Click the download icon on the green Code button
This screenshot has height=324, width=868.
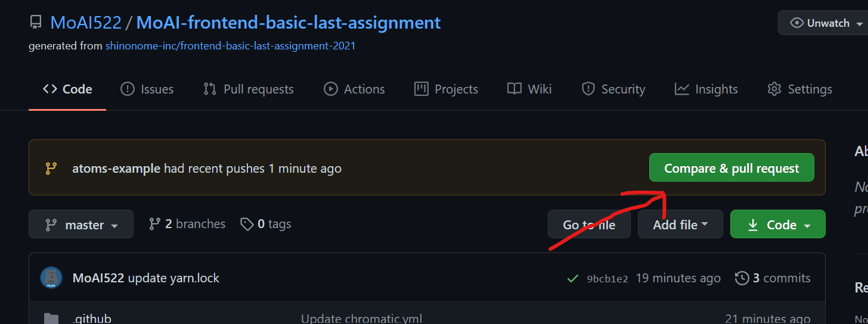(x=753, y=225)
